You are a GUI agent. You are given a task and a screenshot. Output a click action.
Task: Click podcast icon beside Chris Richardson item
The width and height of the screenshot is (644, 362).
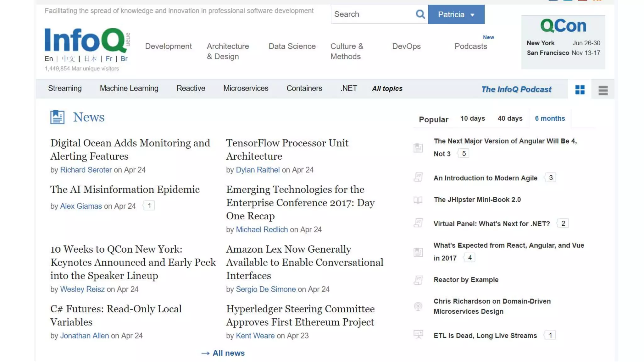pos(418,306)
